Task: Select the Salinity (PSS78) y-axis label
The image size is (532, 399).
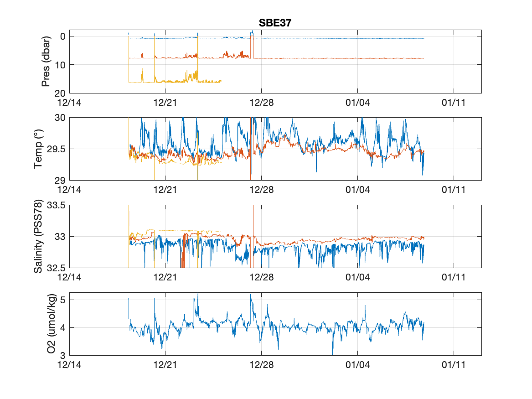Action: [x=38, y=237]
